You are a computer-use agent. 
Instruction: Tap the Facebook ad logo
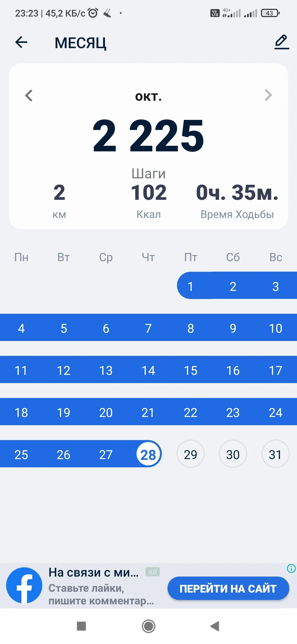coord(24,585)
